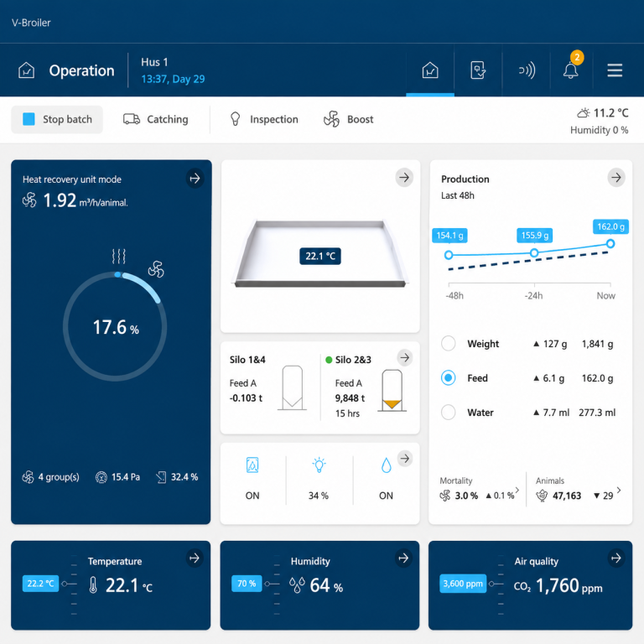Activate ventilation Boost
This screenshot has width=644, height=644.
coord(348,119)
